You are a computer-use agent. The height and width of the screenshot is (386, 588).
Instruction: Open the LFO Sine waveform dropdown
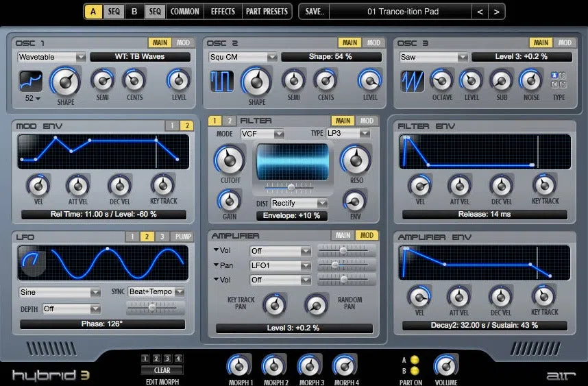tap(60, 292)
